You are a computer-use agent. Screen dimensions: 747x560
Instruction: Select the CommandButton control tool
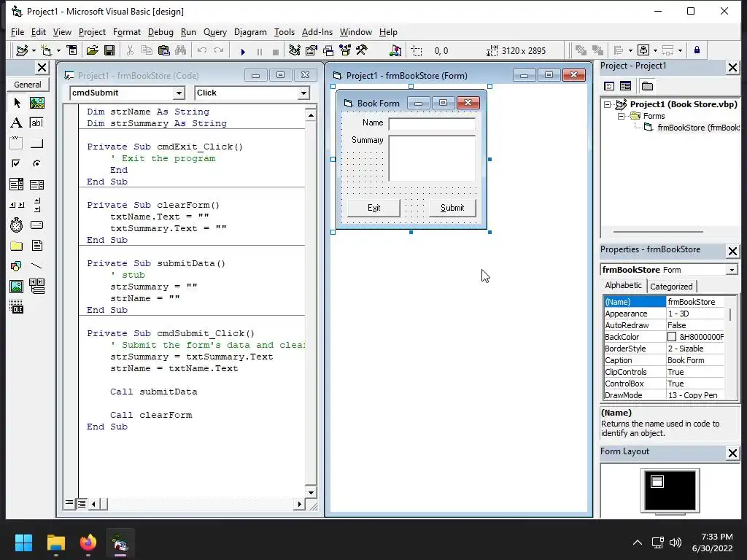click(36, 143)
